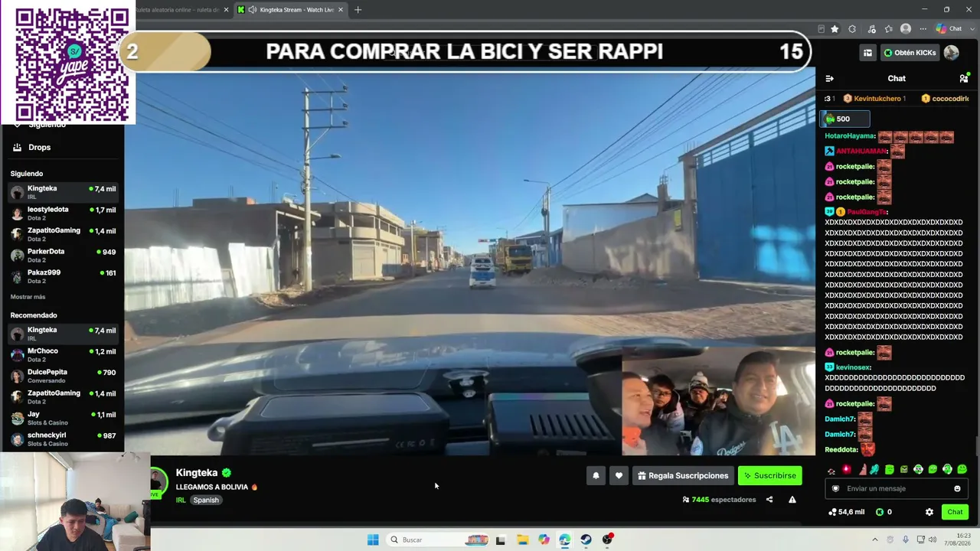Click HotaroHayama username in chat
Screen dimensions: 980x551
[x=850, y=136]
